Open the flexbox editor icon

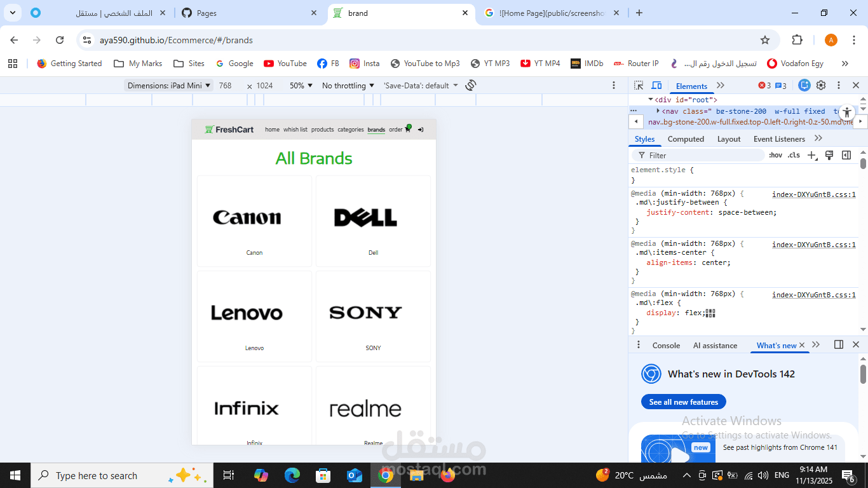click(x=710, y=313)
